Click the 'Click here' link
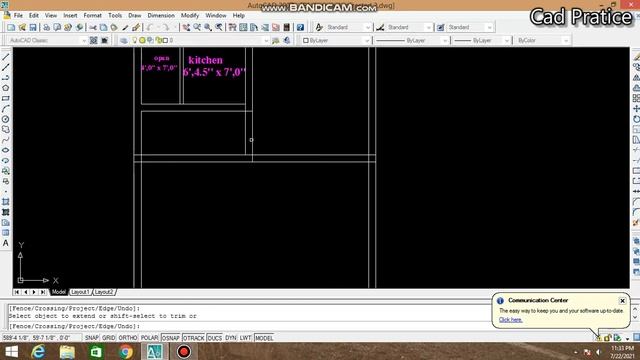Image resolution: width=640 pixels, height=360 pixels. [x=510, y=320]
